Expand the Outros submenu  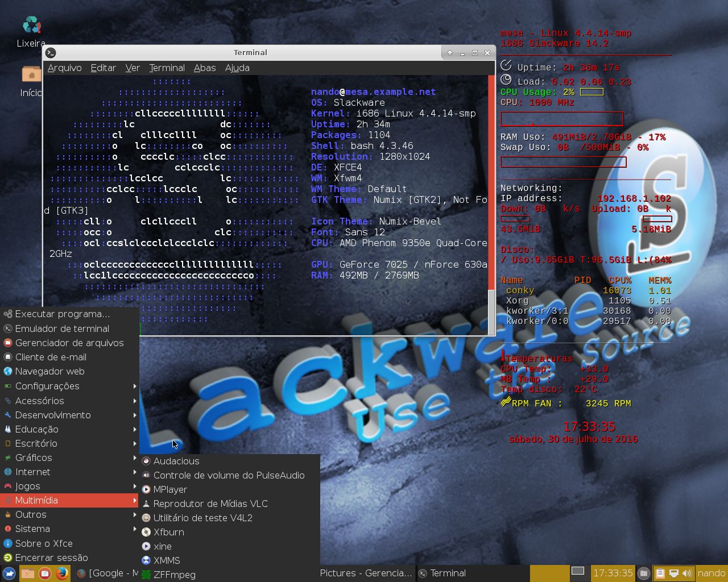[x=69, y=514]
